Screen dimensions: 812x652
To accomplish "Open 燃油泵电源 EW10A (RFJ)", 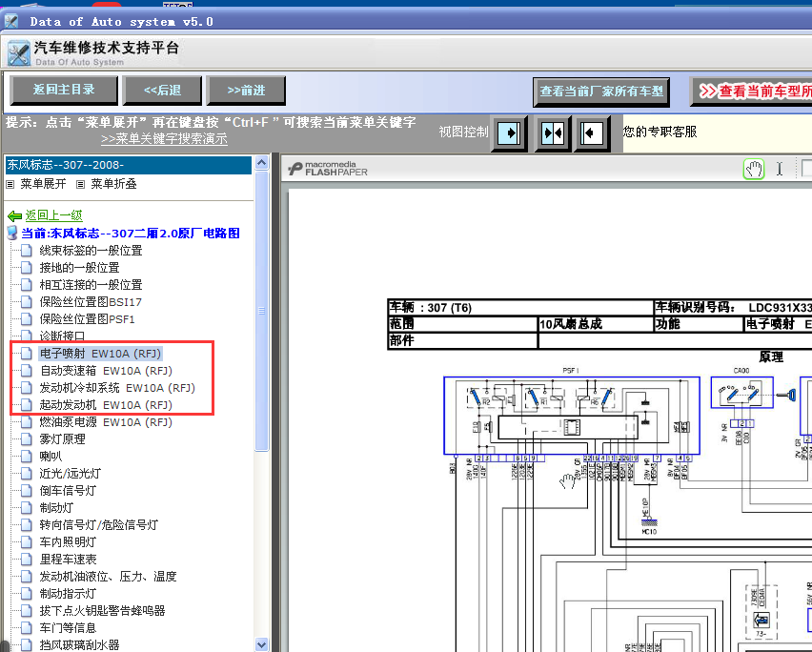I will tap(106, 422).
